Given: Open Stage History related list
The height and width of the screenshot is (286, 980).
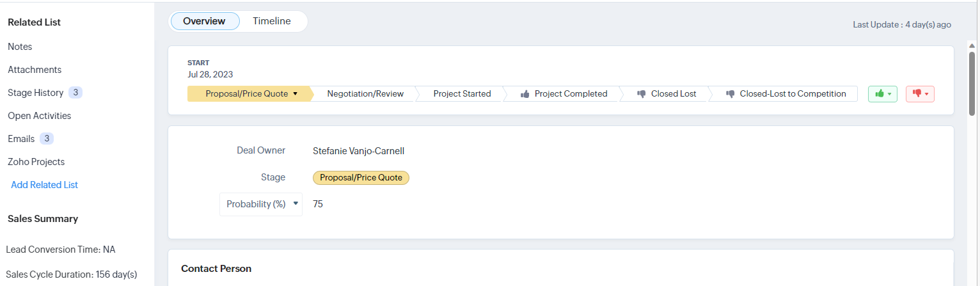Looking at the screenshot, I should 35,93.
